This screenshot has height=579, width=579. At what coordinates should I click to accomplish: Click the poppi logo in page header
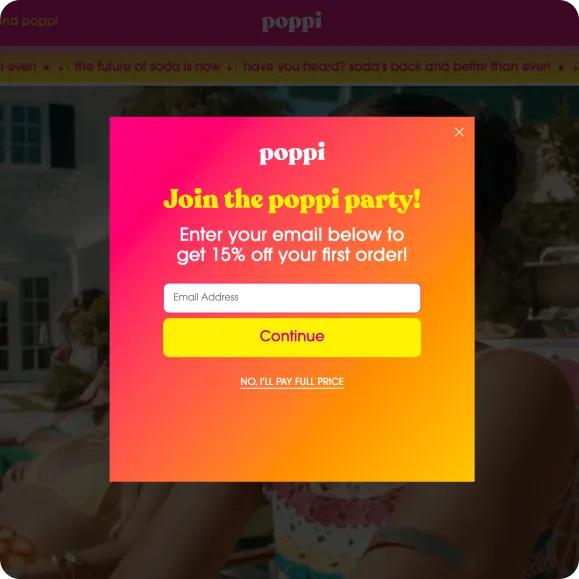pos(292,21)
